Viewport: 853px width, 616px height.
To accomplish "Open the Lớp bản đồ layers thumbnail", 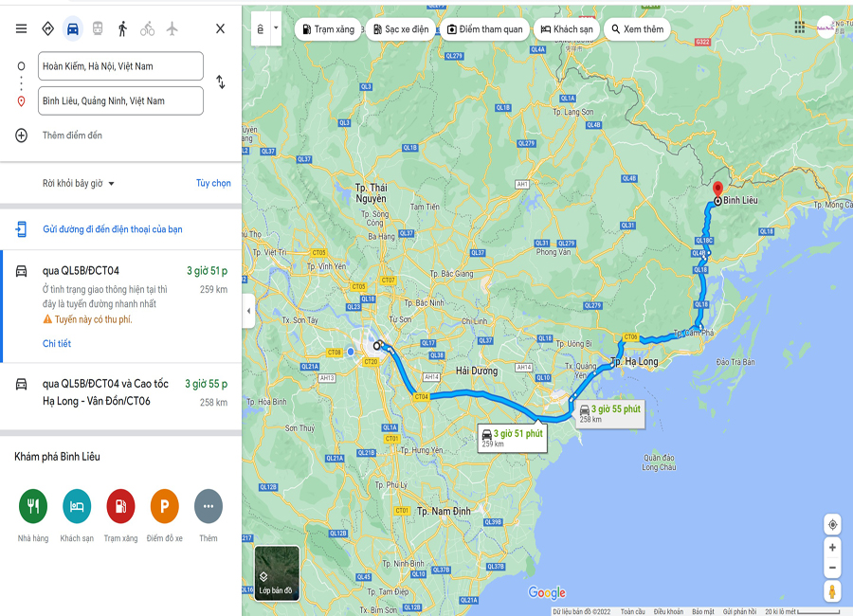I will tap(277, 573).
